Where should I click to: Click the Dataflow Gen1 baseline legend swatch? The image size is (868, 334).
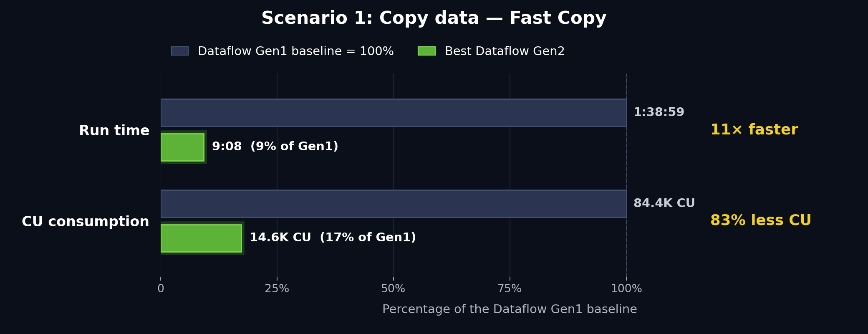(x=180, y=51)
